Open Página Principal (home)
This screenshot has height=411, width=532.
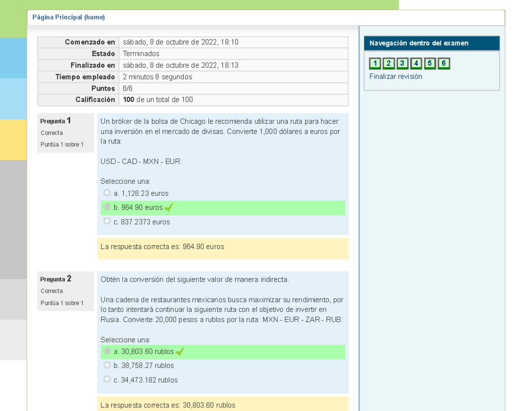[x=69, y=17]
